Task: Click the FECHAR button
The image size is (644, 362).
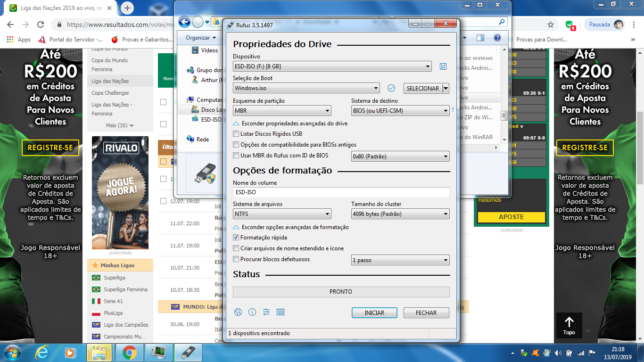Action: [426, 313]
